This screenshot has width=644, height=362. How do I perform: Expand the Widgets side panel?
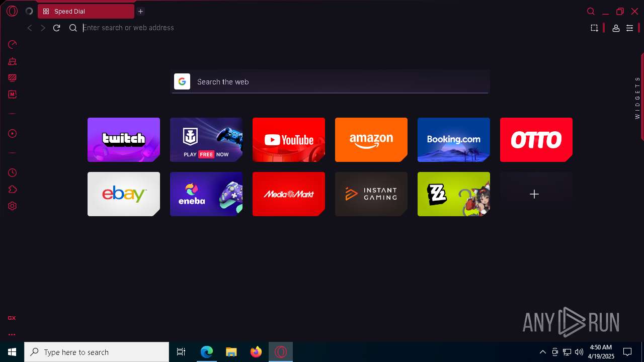(x=637, y=97)
